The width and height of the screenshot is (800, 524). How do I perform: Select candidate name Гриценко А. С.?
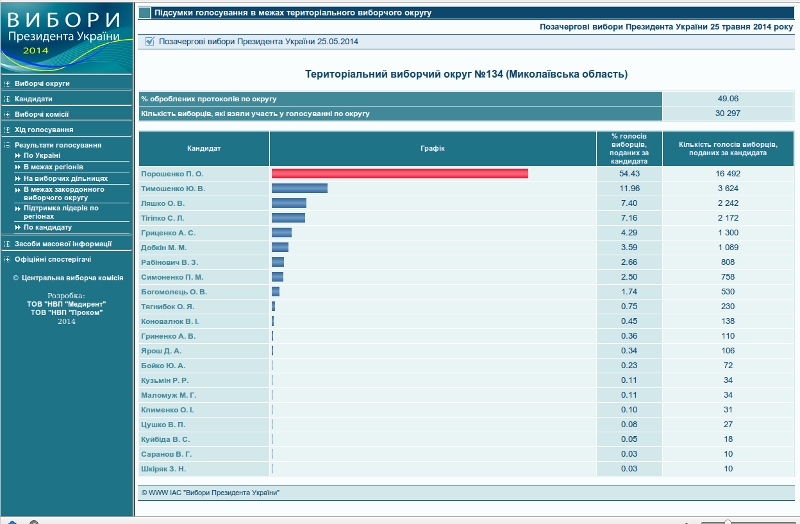coord(168,233)
